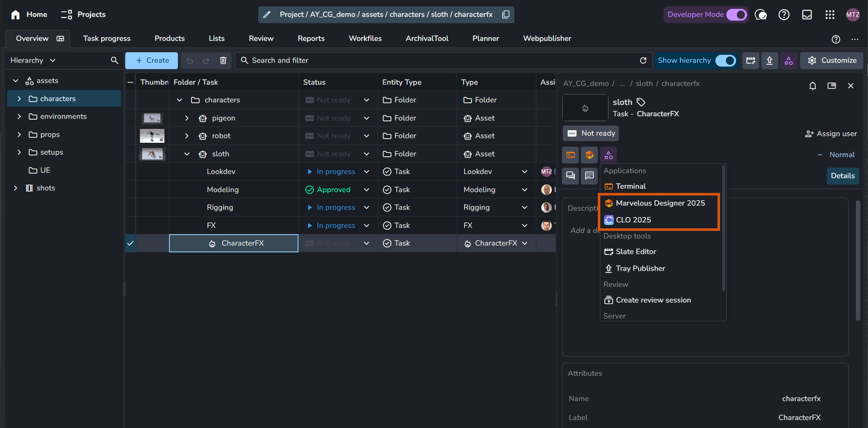The height and width of the screenshot is (428, 868).
Task: Click the search icon in Hierarchy panel
Action: point(114,60)
